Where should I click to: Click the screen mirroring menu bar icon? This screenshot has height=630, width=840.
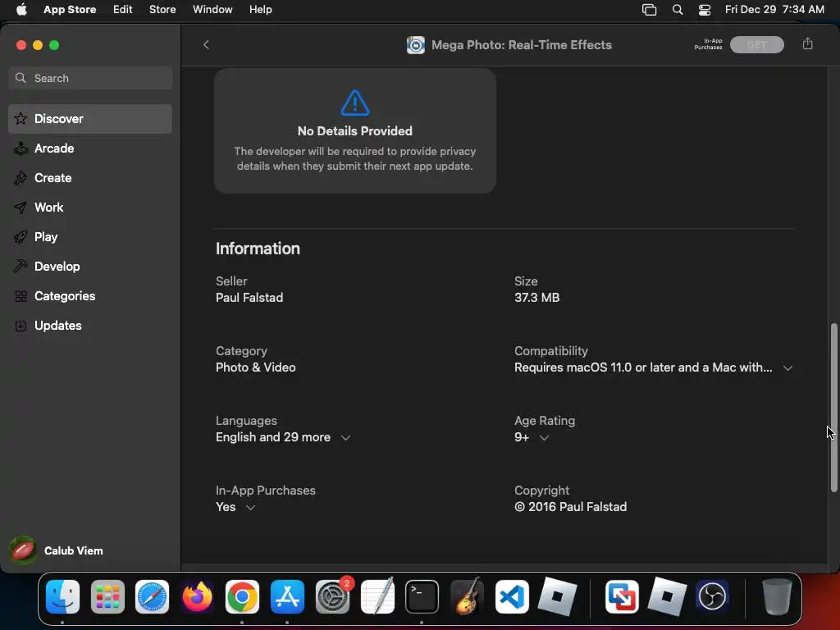pos(650,10)
